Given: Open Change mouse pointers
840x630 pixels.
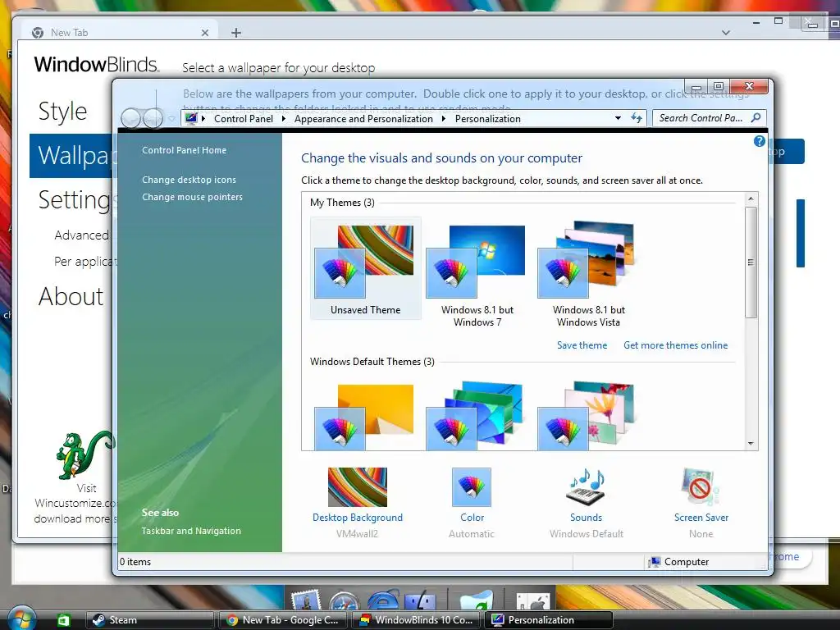Looking at the screenshot, I should [x=192, y=197].
